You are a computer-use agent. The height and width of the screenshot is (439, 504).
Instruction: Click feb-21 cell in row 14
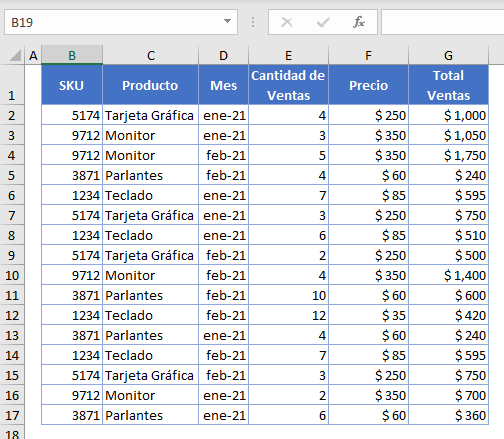[x=224, y=355]
